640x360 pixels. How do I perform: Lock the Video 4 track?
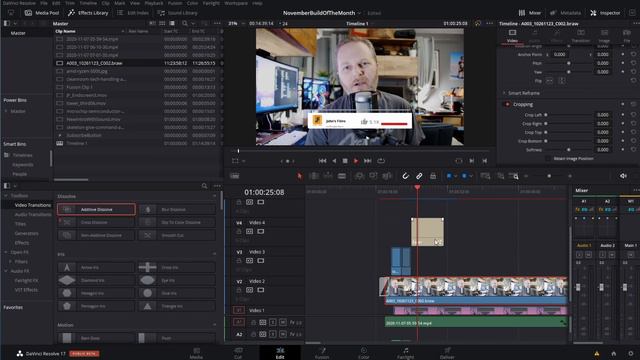239,231
